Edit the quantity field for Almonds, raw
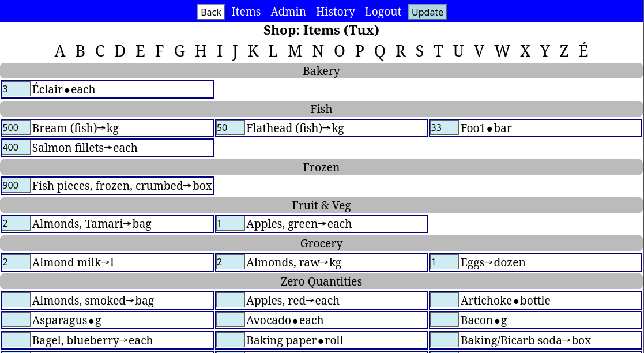The width and height of the screenshot is (644, 353). 231,262
